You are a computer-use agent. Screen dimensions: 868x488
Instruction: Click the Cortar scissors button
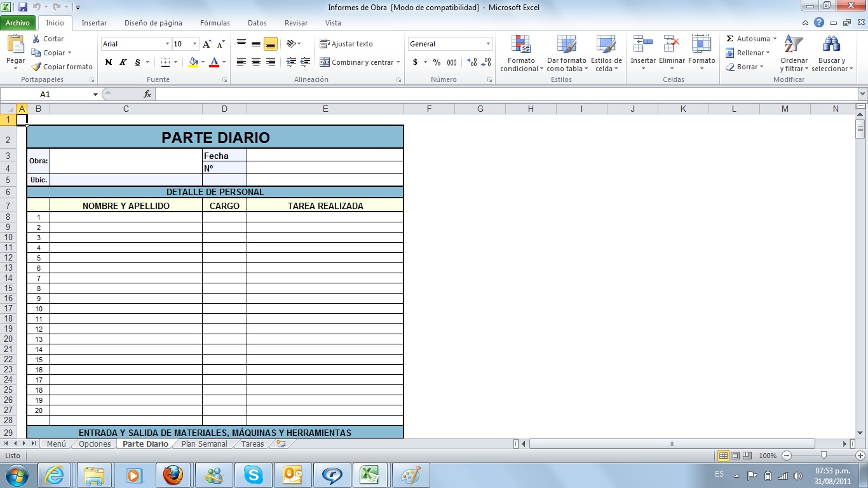pyautogui.click(x=48, y=39)
